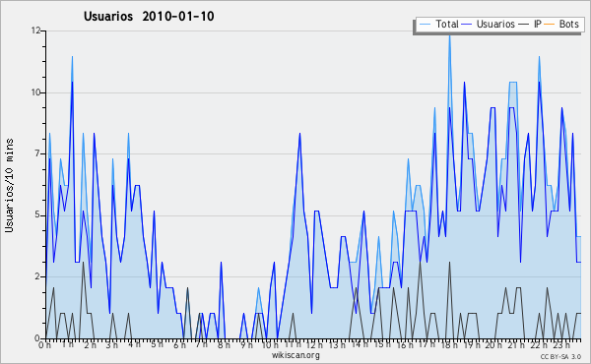The width and height of the screenshot is (591, 364).
Task: Click the x-axis label '17 h'
Action: coord(427,344)
